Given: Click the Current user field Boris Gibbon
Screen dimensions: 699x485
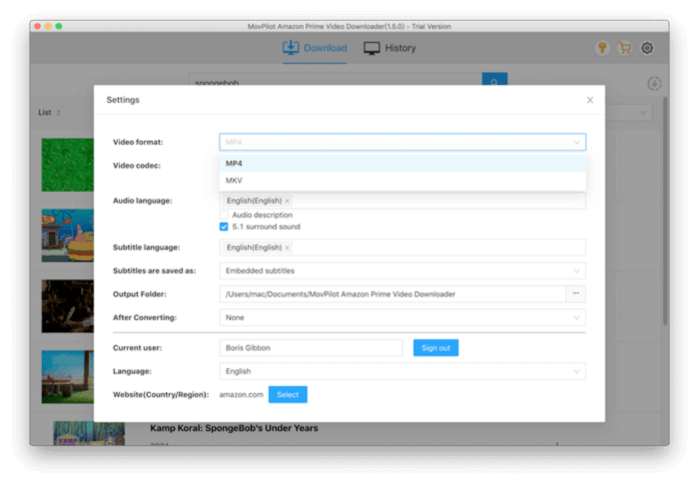Looking at the screenshot, I should pos(311,348).
